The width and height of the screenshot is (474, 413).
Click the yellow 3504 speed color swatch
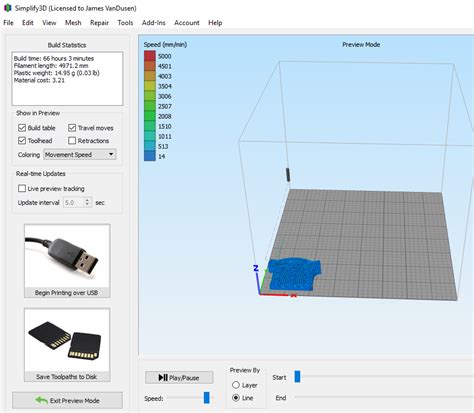pos(150,86)
